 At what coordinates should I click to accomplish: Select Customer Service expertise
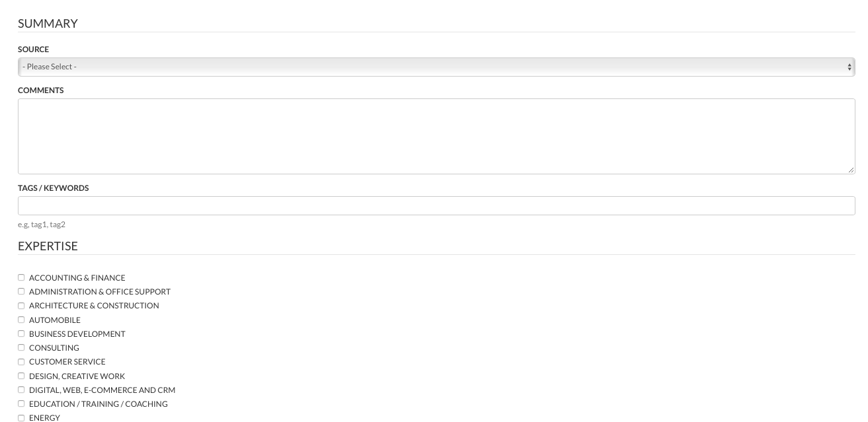[x=21, y=362]
